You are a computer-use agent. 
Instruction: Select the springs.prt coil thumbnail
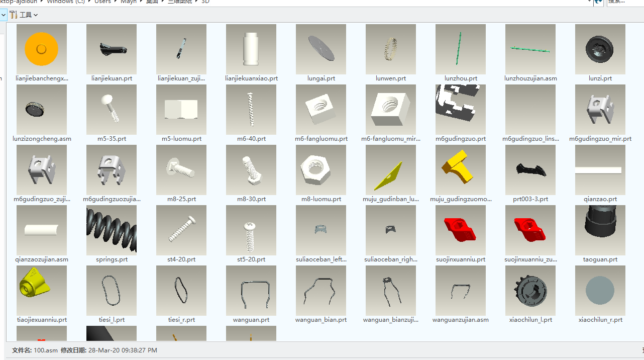112,230
